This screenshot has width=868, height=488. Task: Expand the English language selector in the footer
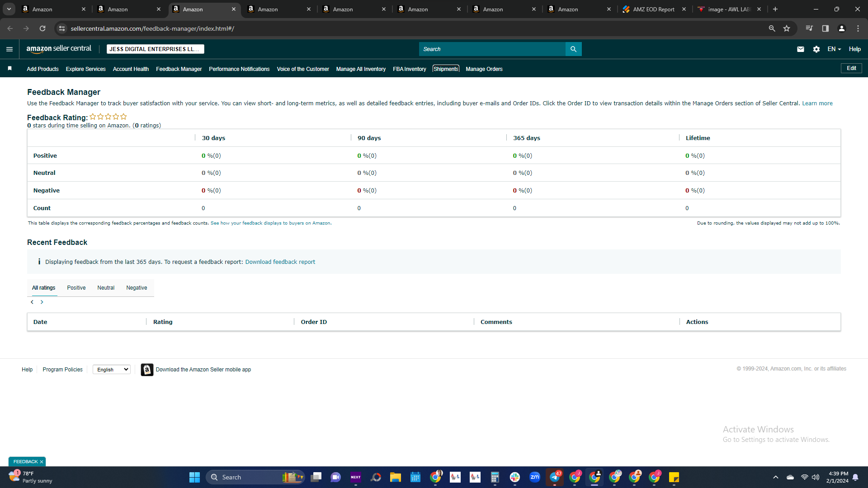pos(112,370)
